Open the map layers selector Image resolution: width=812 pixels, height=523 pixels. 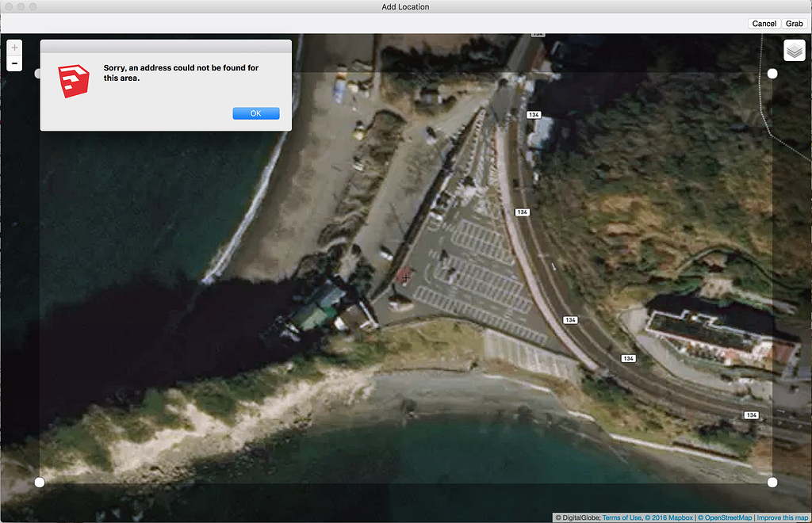[794, 50]
